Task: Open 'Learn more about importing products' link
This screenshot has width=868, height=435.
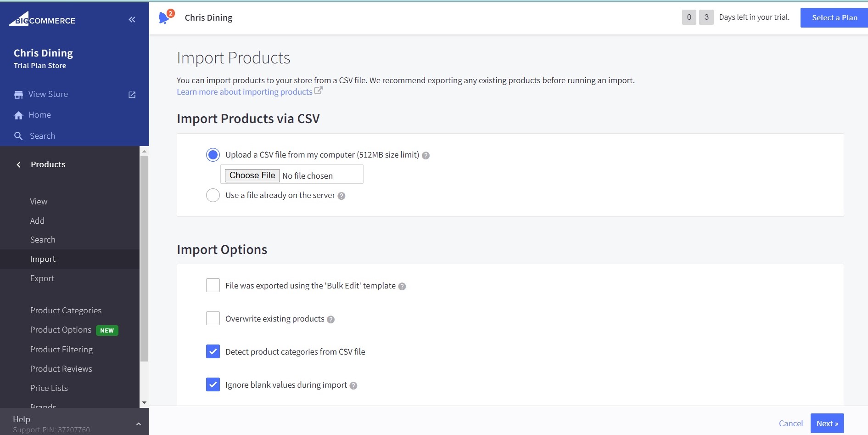Action: (245, 92)
